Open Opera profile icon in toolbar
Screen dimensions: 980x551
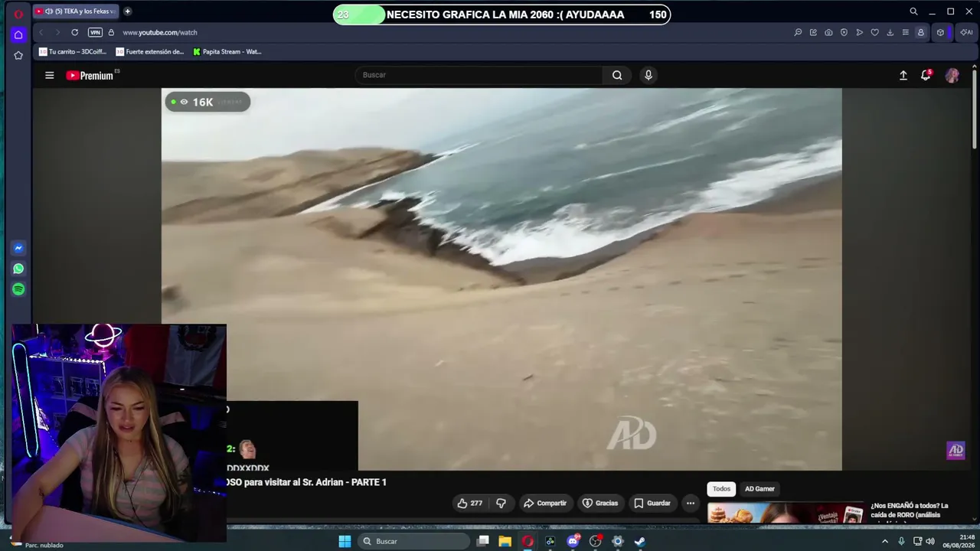[x=920, y=32]
